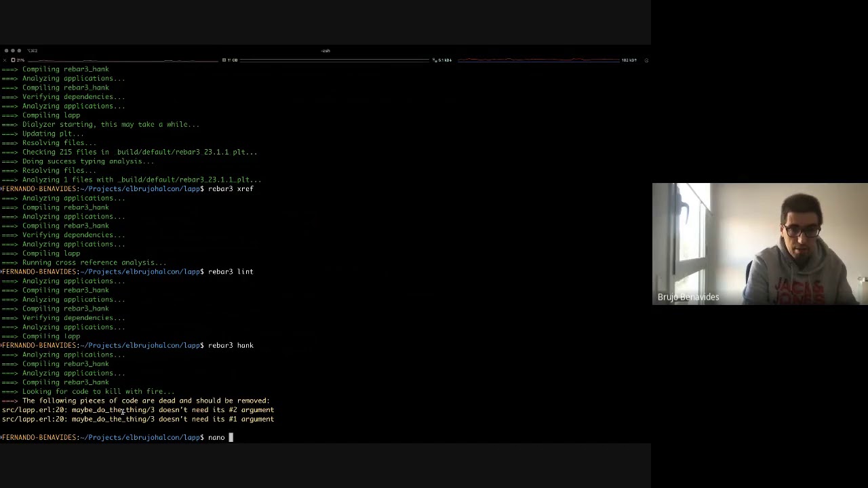Click the -zsh window title
Image resolution: width=868 pixels, height=488 pixels.
[325, 51]
